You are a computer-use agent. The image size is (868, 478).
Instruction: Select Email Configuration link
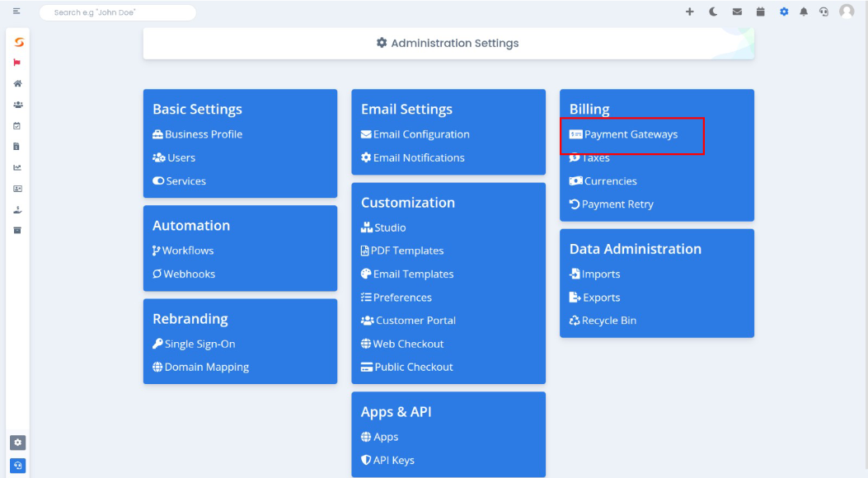[415, 134]
